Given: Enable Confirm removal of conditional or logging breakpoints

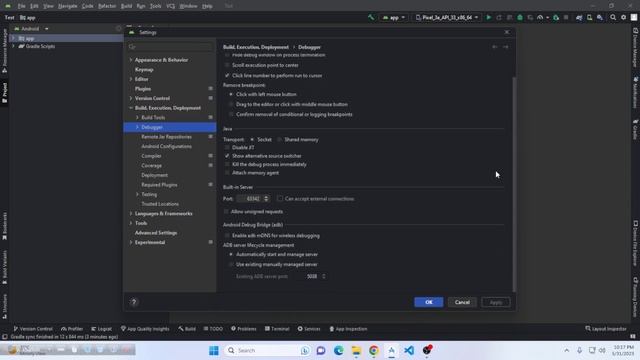Looking at the screenshot, I should pos(231,115).
